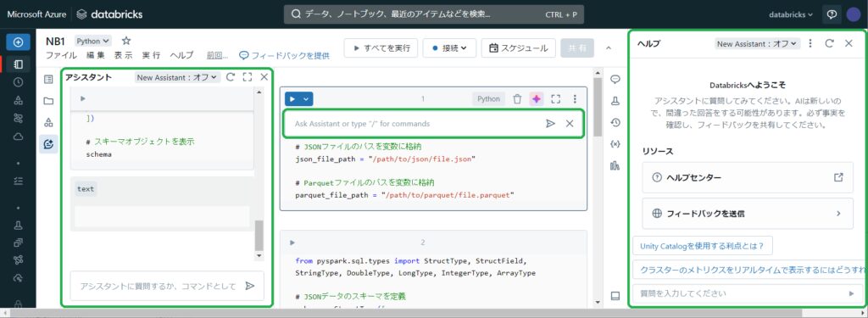This screenshot has width=868, height=318.
Task: Click the bottom panel icon in right rail
Action: click(615, 296)
